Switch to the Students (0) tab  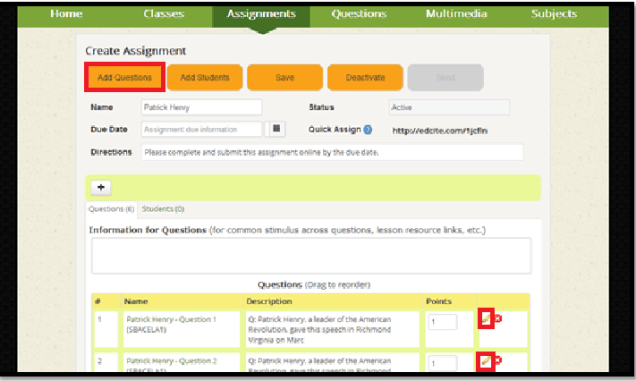(163, 209)
